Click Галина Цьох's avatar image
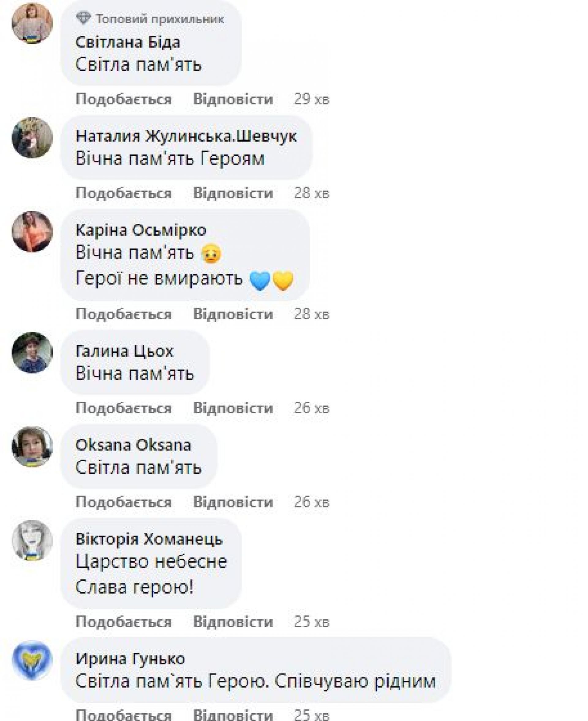This screenshot has height=721, width=588. pyautogui.click(x=32, y=353)
